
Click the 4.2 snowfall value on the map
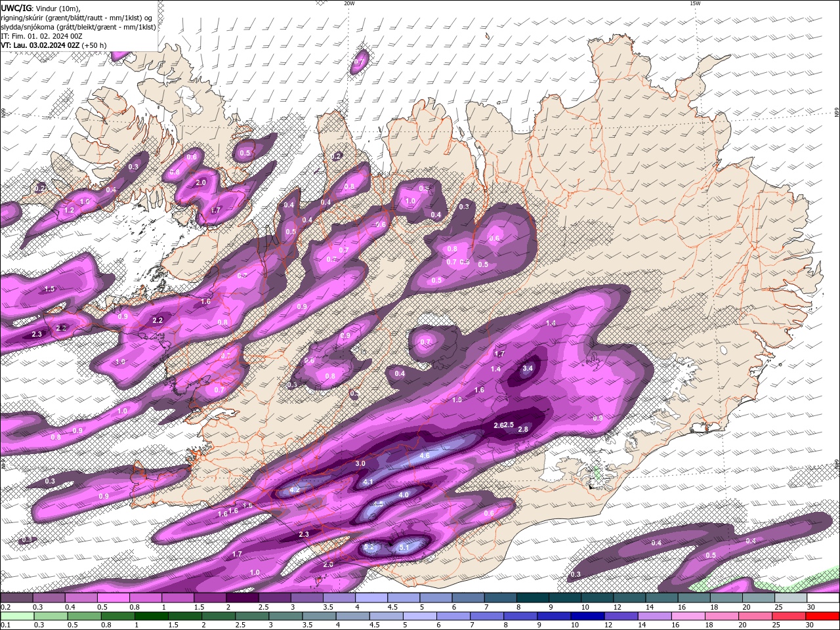(x=295, y=490)
